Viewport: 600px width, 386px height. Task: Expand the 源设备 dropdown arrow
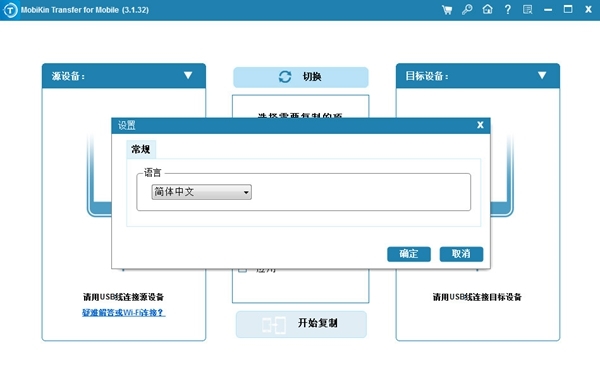pos(188,75)
